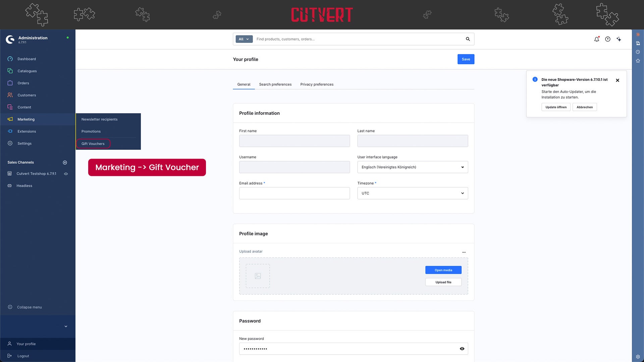Viewport: 644px width, 362px height.
Task: Click the Logout icon
Action: point(10,356)
